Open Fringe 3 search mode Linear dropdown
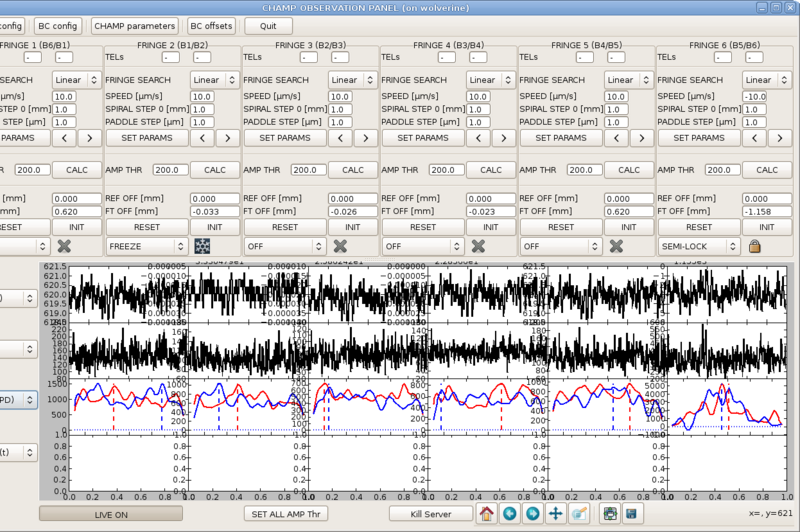Image resolution: width=800 pixels, height=532 pixels. click(353, 80)
